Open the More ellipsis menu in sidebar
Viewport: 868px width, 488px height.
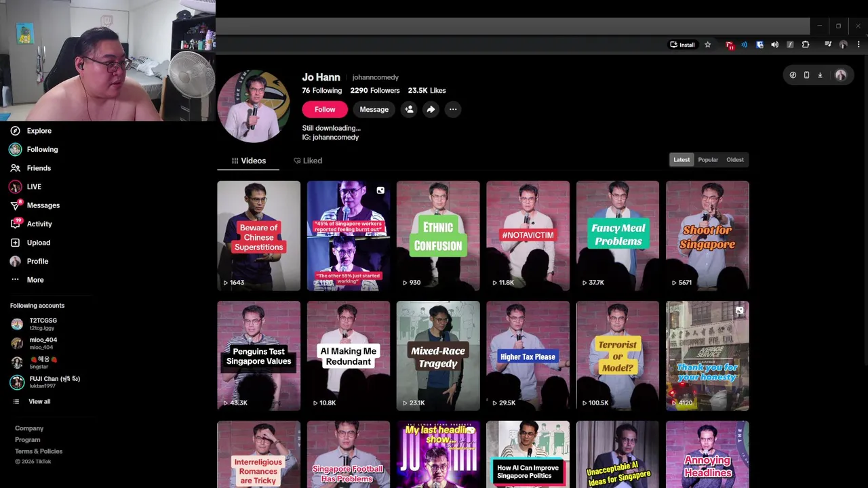click(15, 280)
